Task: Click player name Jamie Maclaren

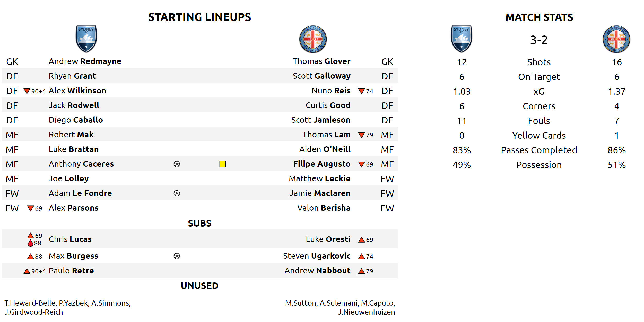Action: tap(320, 193)
